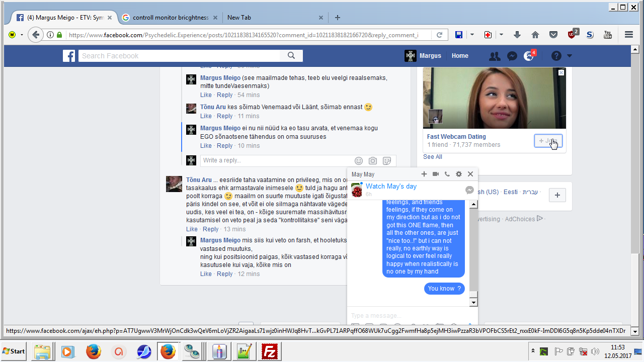
Task: Click the blue floppy disk save toolbar icon
Action: click(x=458, y=35)
